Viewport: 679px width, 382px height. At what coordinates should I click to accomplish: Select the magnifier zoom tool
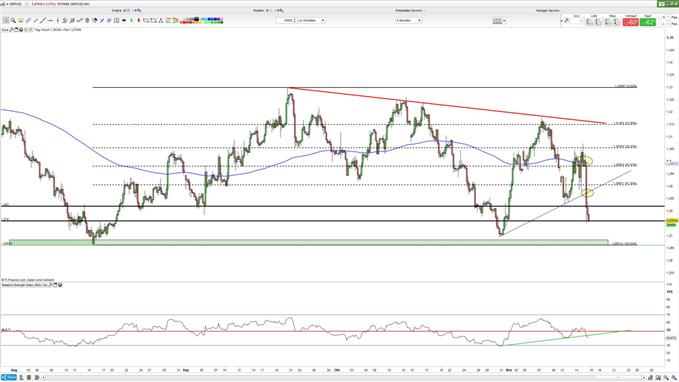pos(13,20)
